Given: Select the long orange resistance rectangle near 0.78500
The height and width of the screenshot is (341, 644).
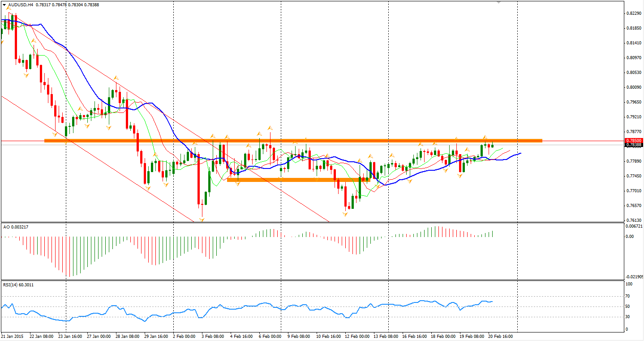Looking at the screenshot, I should (293, 141).
